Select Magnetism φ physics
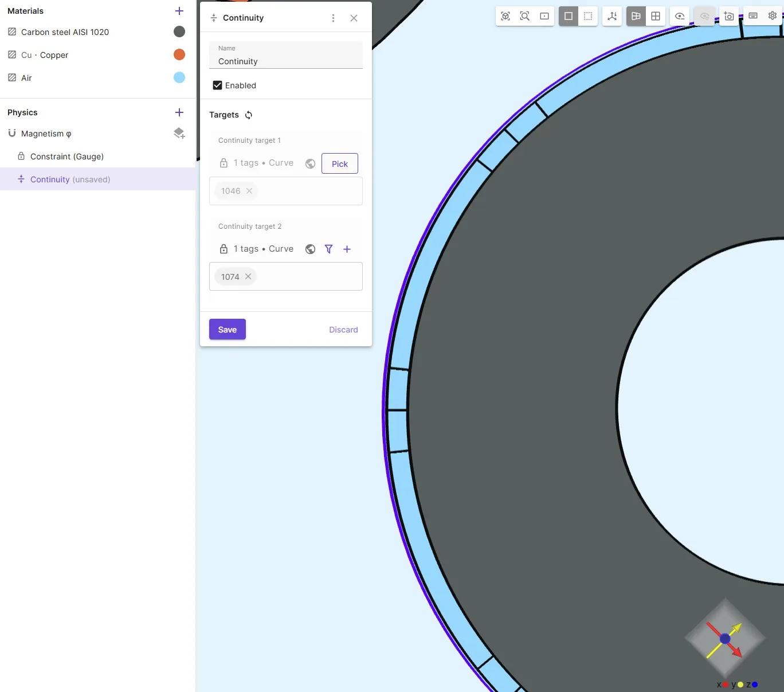Viewport: 784px width, 692px height. click(x=46, y=134)
